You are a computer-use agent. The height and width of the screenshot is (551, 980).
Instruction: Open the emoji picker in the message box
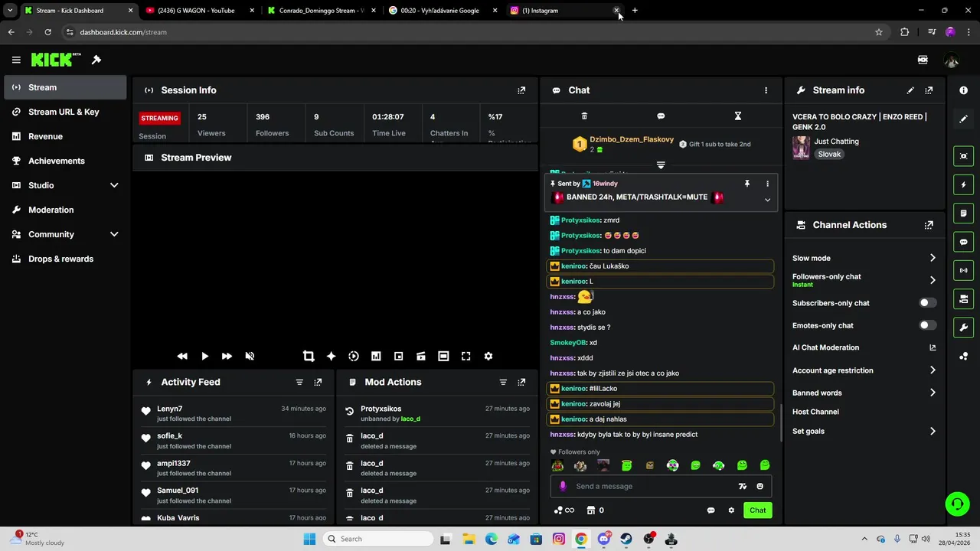(759, 486)
